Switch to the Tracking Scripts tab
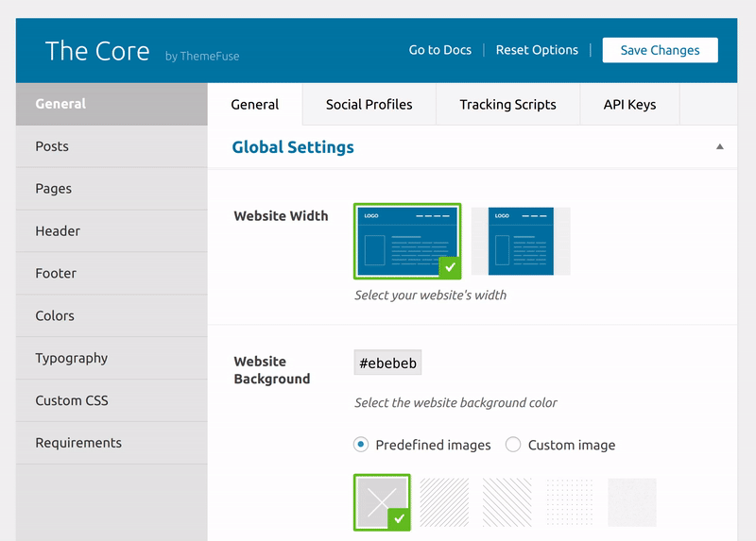This screenshot has width=756, height=541. coord(507,105)
